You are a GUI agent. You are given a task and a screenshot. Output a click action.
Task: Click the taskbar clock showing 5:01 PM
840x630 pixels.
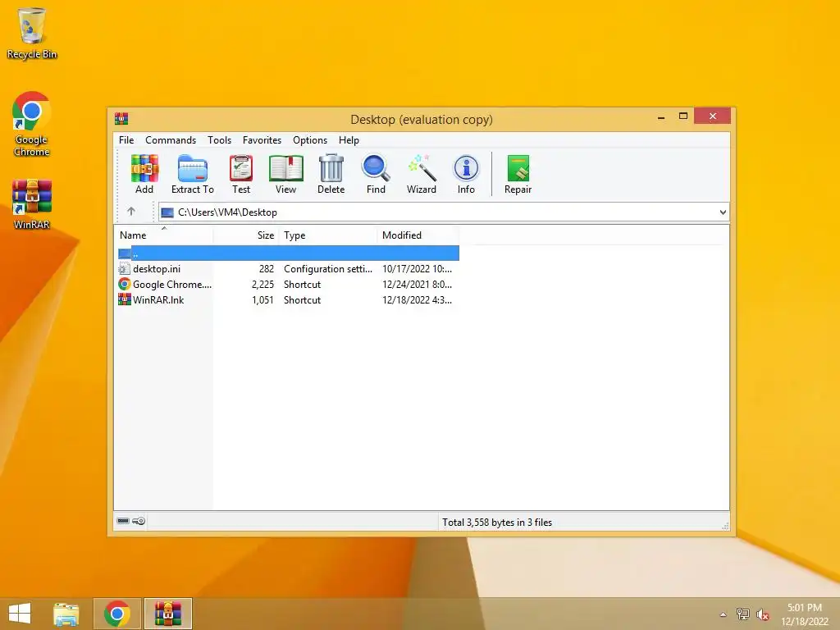804,614
